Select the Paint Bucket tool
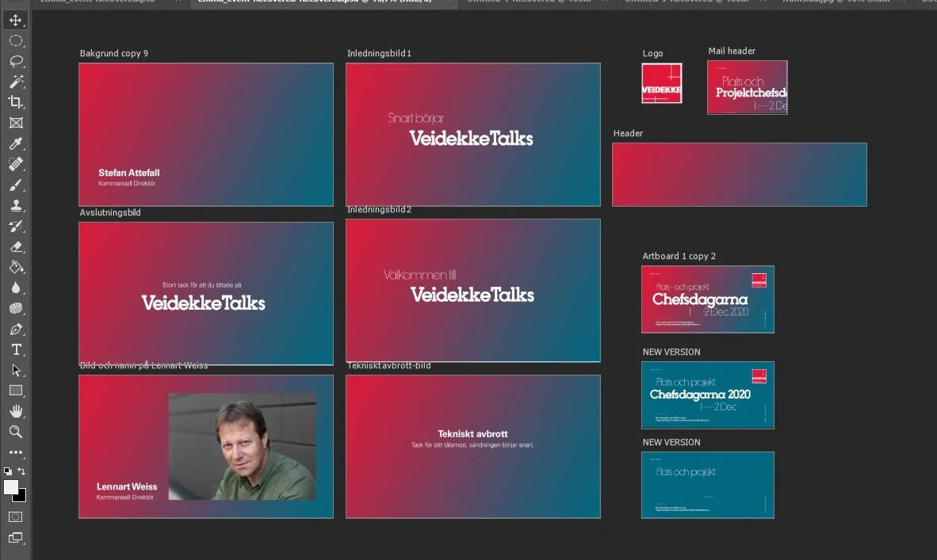Screen dimensions: 937x560 point(16,267)
